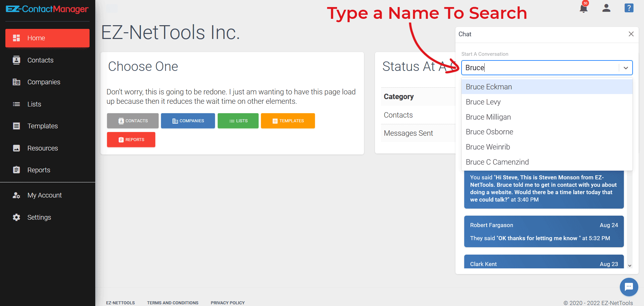
Task: Open the help question mark icon
Action: tap(629, 8)
